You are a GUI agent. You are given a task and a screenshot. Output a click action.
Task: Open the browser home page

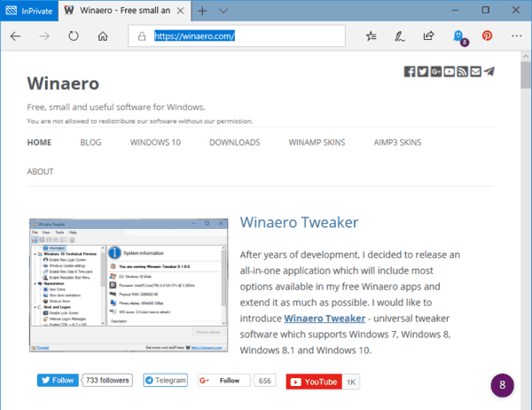tap(103, 36)
